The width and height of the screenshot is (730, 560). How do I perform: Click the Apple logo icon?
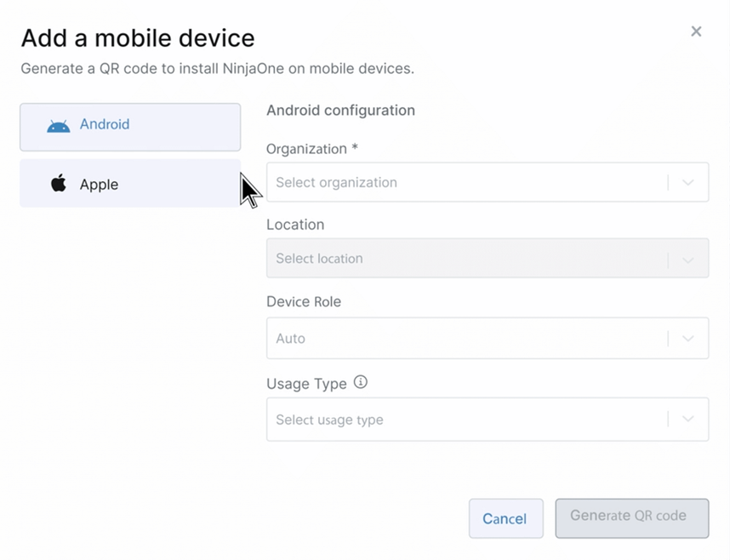[x=59, y=183]
